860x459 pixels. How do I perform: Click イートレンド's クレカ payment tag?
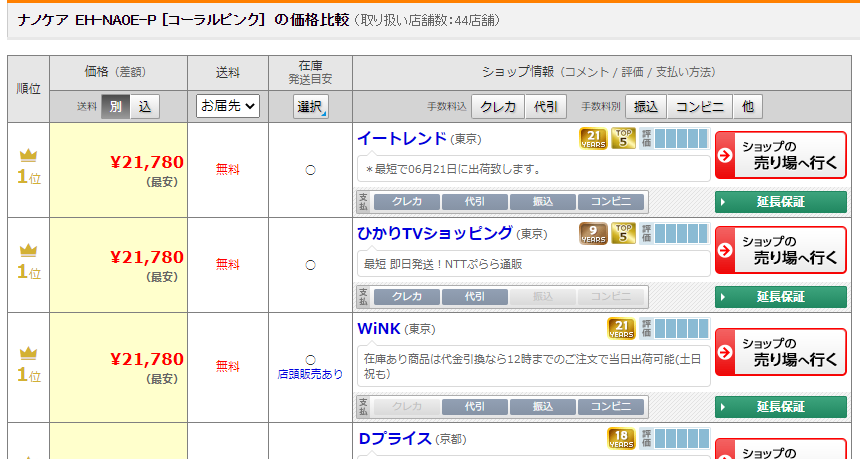pos(406,202)
